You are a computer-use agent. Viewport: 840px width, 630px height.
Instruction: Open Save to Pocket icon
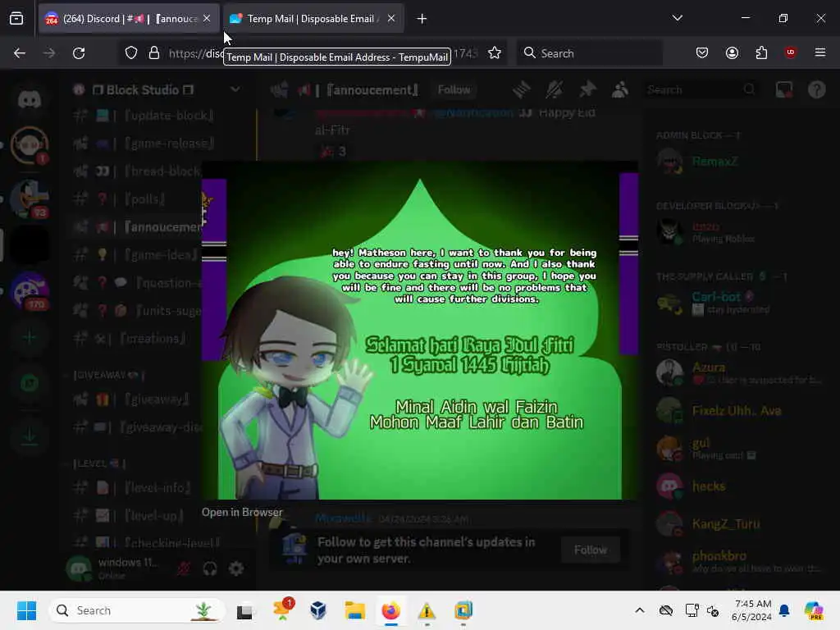[x=702, y=52]
